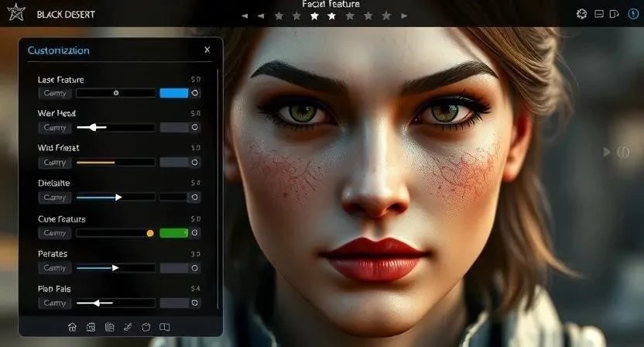Select the first highlighted star tab

314,15
